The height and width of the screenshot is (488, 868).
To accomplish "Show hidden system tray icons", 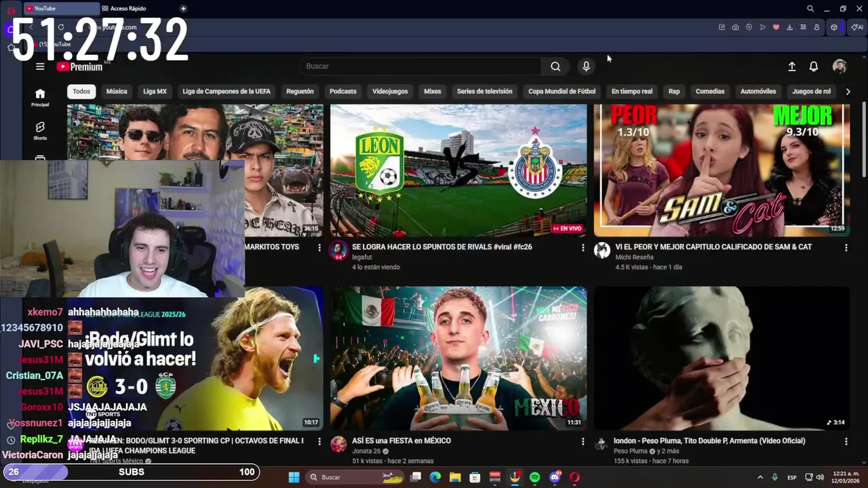I will [x=759, y=477].
